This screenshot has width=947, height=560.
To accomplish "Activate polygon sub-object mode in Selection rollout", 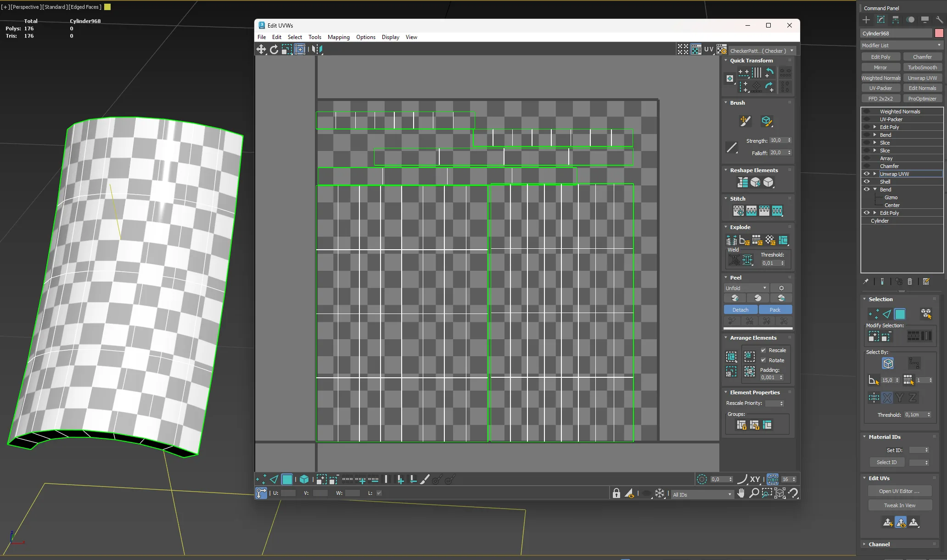I will (900, 314).
